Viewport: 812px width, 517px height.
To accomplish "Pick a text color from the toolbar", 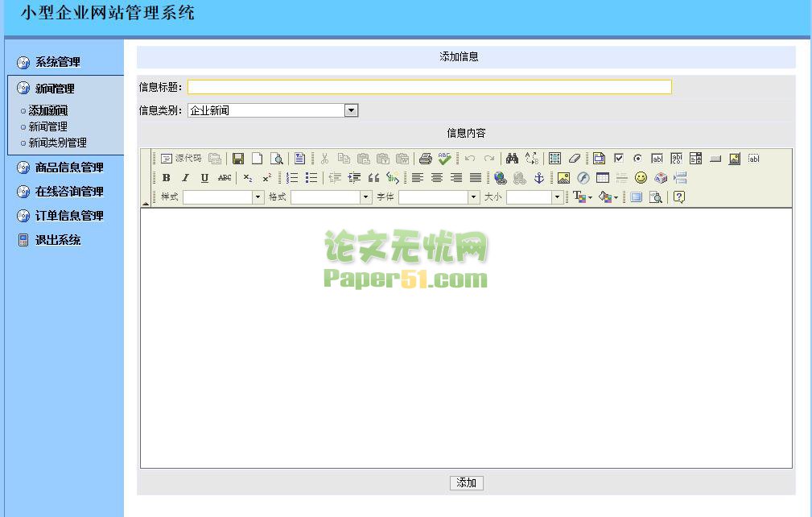I will [583, 196].
